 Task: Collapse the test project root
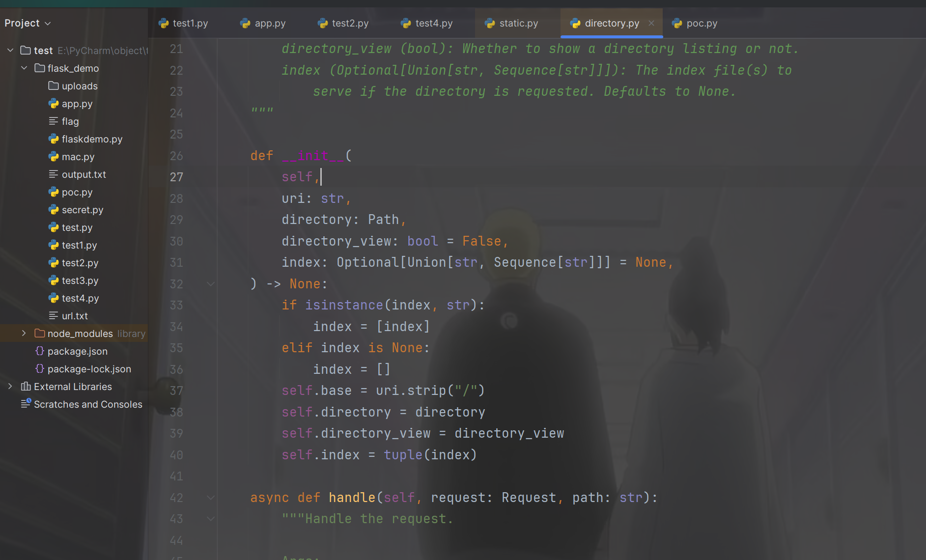point(10,51)
